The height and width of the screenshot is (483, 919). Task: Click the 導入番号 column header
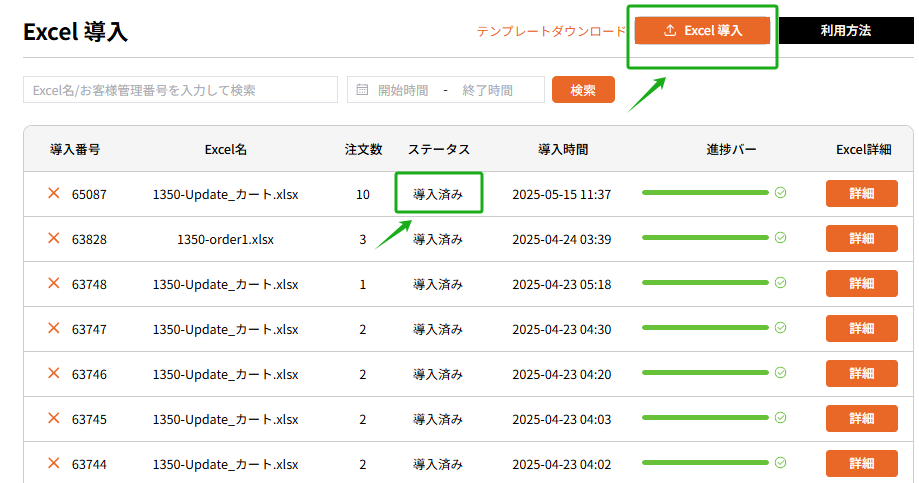tap(75, 149)
